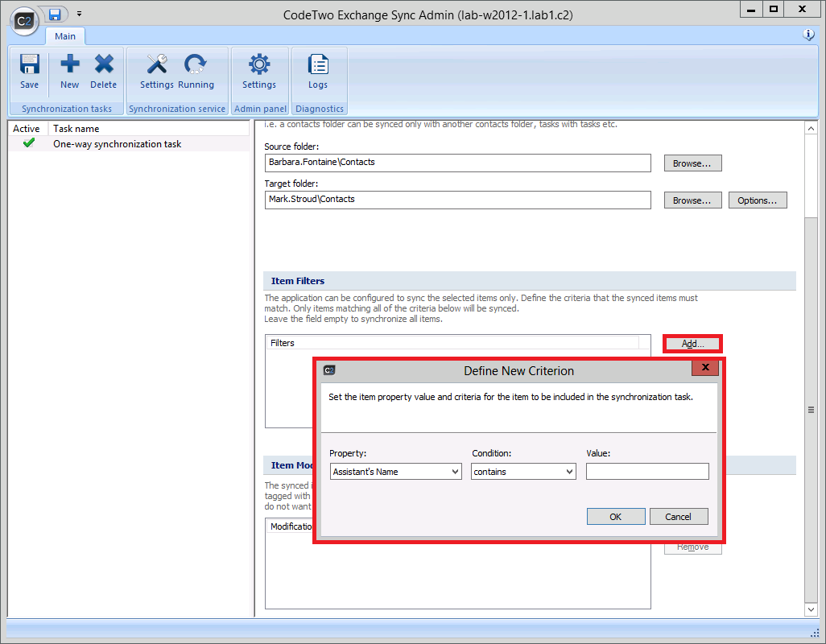Browse for the Target folder
The image size is (826, 644).
coord(692,200)
